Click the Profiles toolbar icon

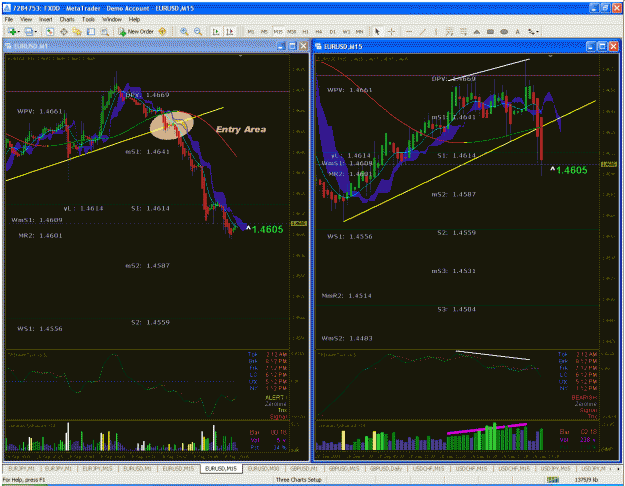(x=28, y=31)
